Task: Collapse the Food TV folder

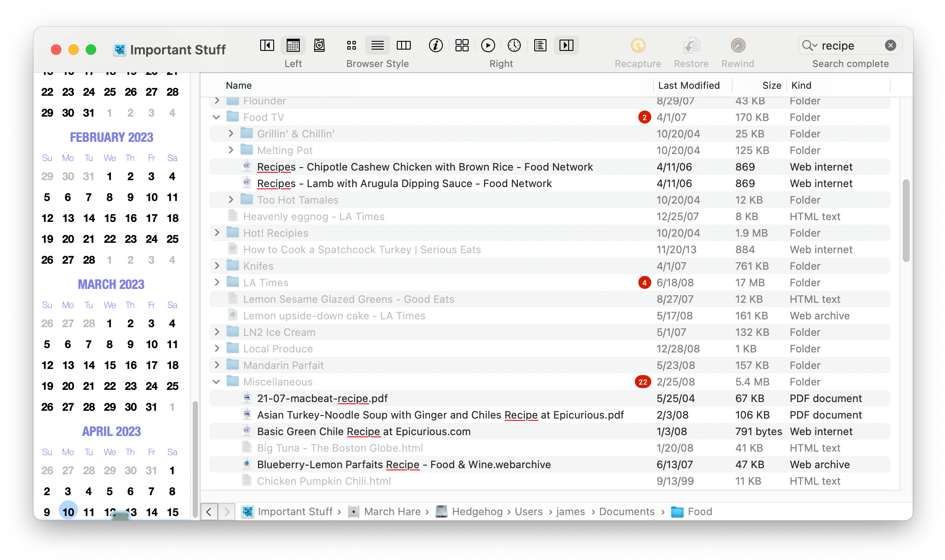Action: tap(217, 117)
